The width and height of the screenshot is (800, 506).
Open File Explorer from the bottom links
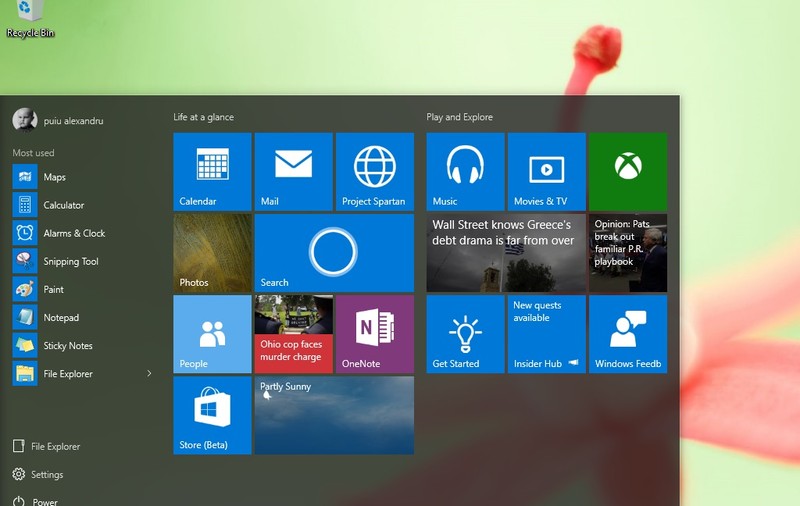coord(46,446)
